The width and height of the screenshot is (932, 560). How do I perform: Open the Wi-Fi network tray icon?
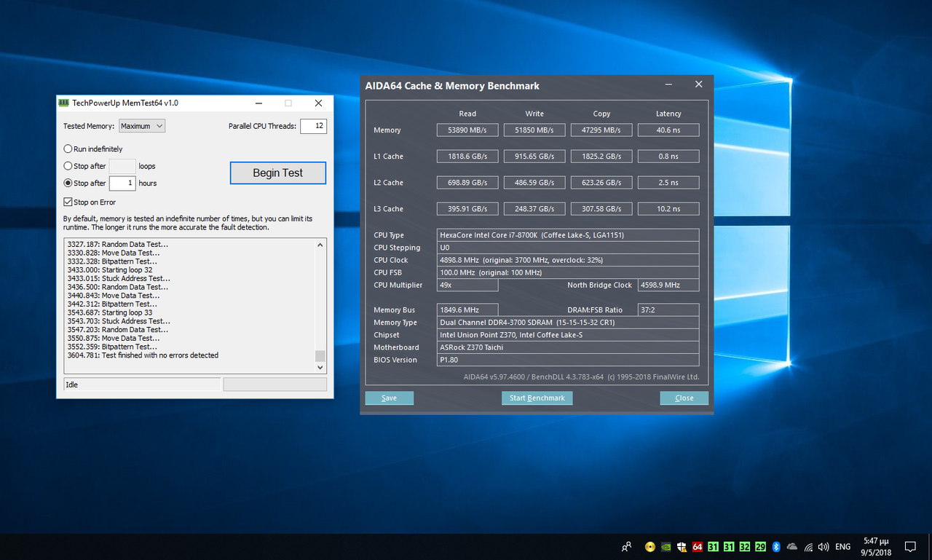tap(809, 547)
